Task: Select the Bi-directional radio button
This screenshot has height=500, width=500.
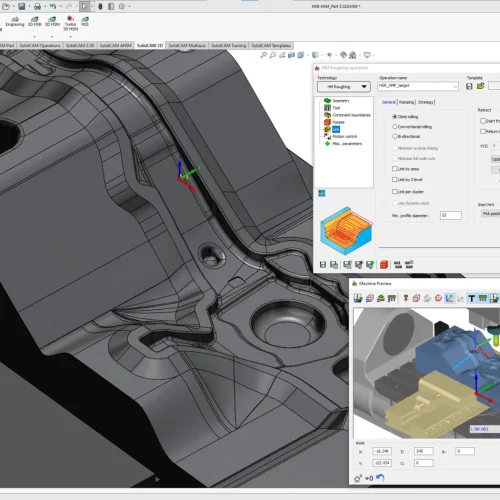Action: tap(395, 136)
